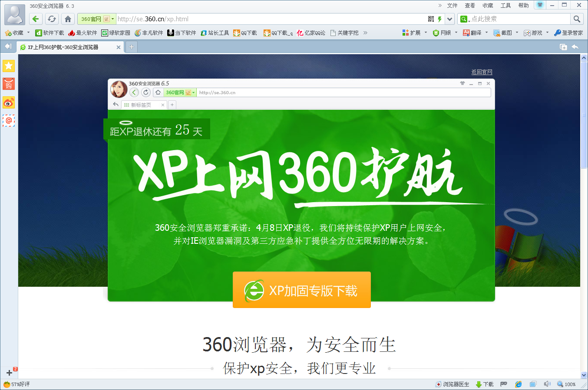Viewport: 588px width, 390px height.
Task: Open 最火软件 bookmark
Action: click(83, 33)
